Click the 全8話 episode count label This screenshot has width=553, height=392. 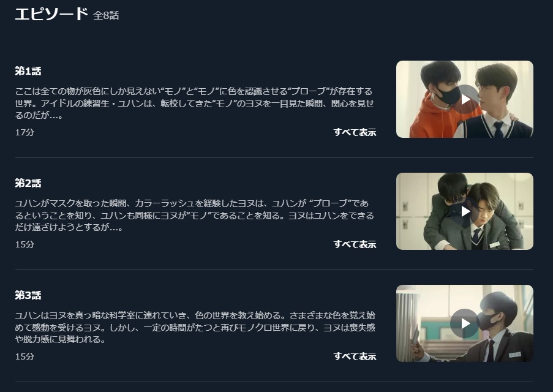[106, 15]
